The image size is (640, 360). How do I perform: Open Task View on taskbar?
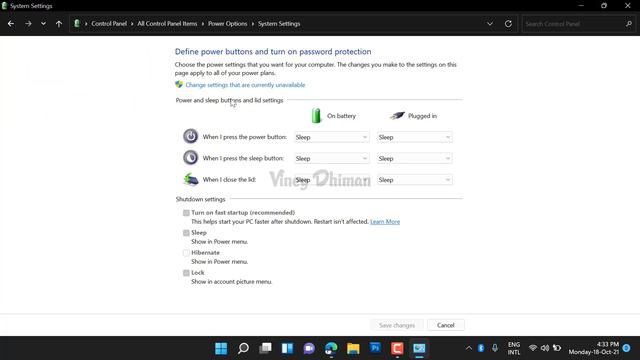pos(265,348)
